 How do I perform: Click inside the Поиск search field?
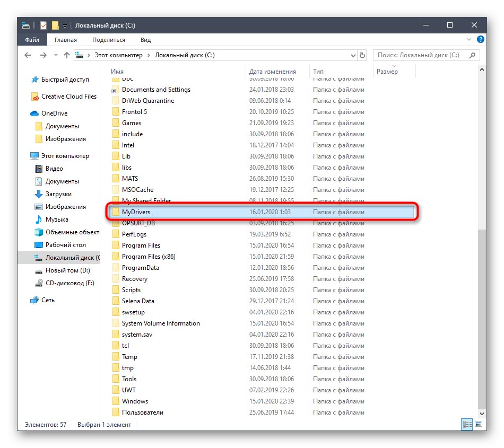point(424,55)
